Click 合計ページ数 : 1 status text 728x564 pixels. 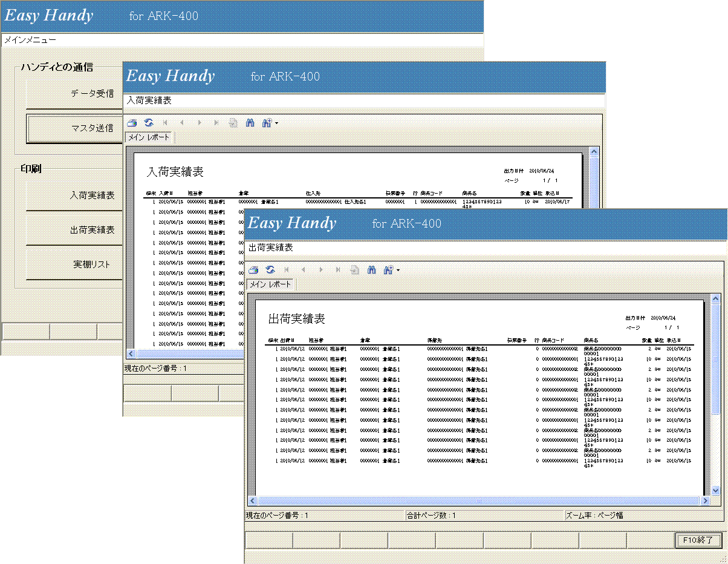tap(432, 516)
